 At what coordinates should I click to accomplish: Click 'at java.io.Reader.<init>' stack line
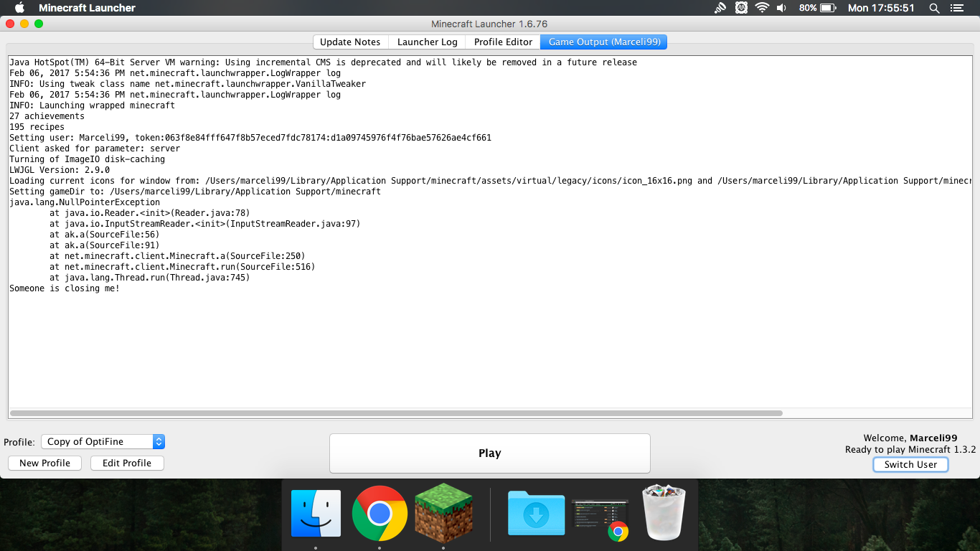(x=150, y=213)
